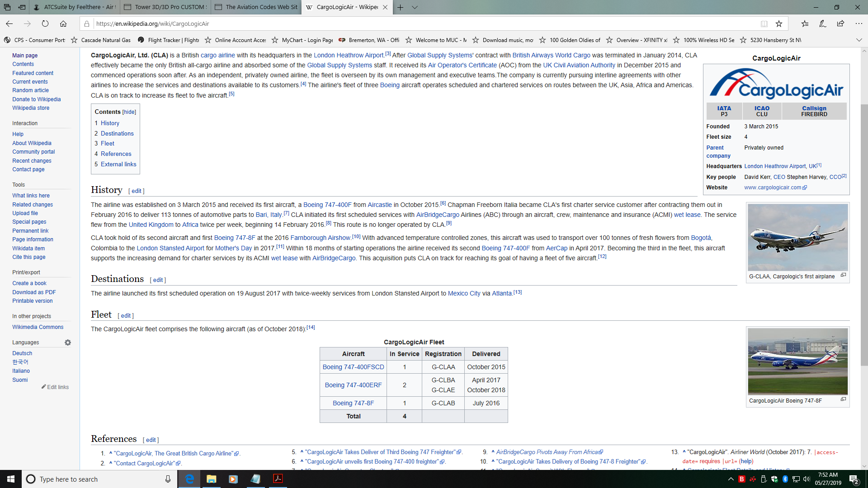Share this page

click(x=840, y=23)
